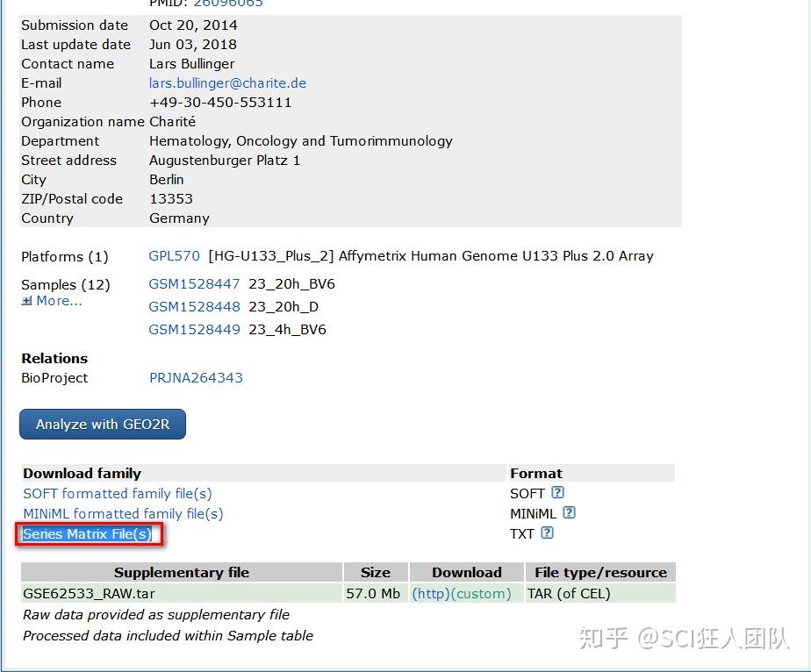
Task: Email lars.bullinger@charite.de contact link
Action: tap(227, 83)
